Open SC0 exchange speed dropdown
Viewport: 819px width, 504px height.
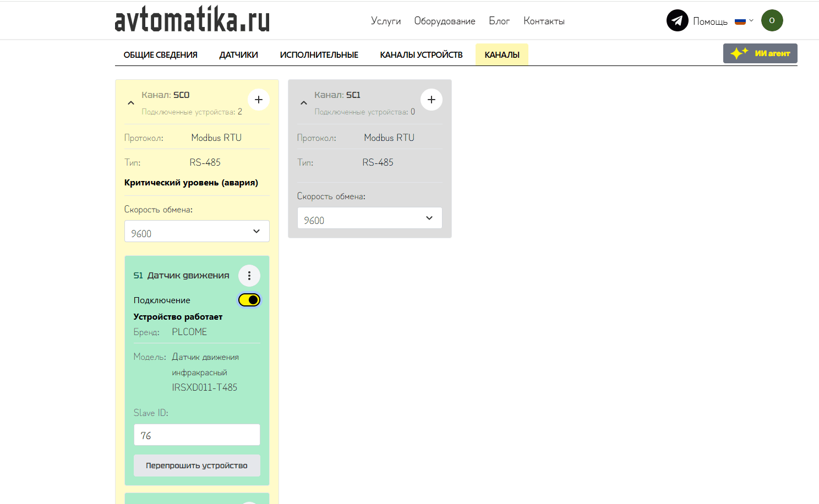coord(197,231)
